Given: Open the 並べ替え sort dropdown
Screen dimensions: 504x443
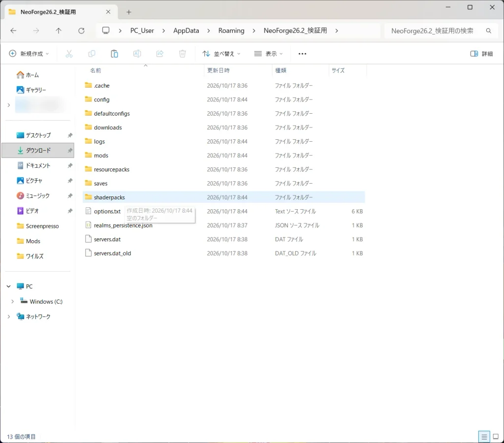Looking at the screenshot, I should tap(221, 54).
